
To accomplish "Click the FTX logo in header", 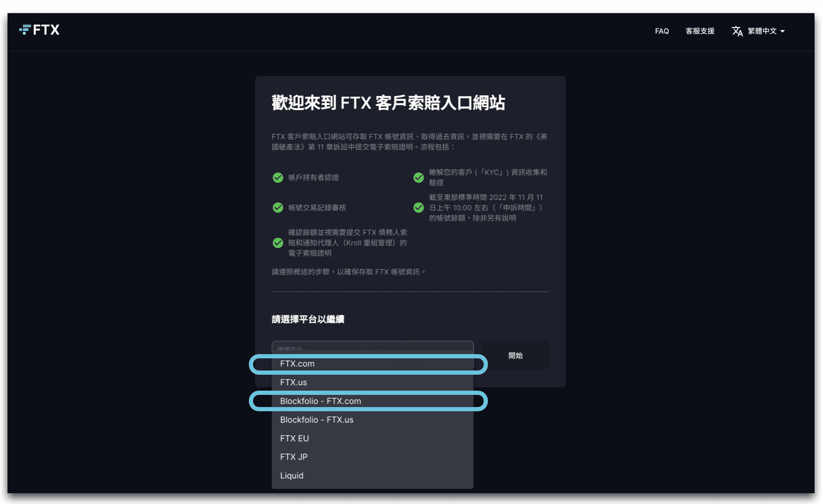I will click(x=39, y=30).
